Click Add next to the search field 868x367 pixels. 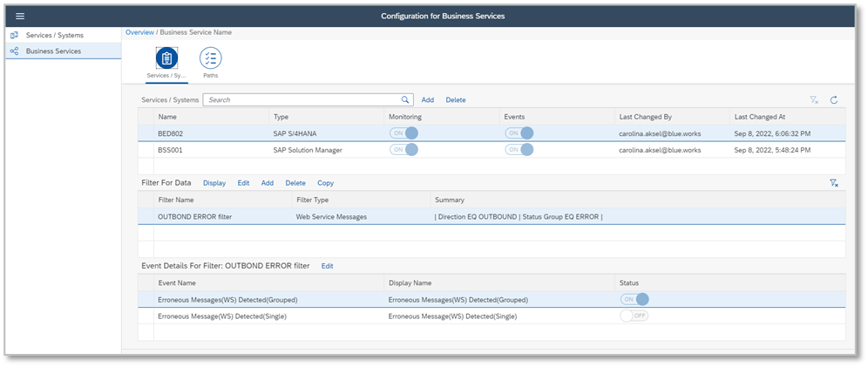tap(428, 100)
